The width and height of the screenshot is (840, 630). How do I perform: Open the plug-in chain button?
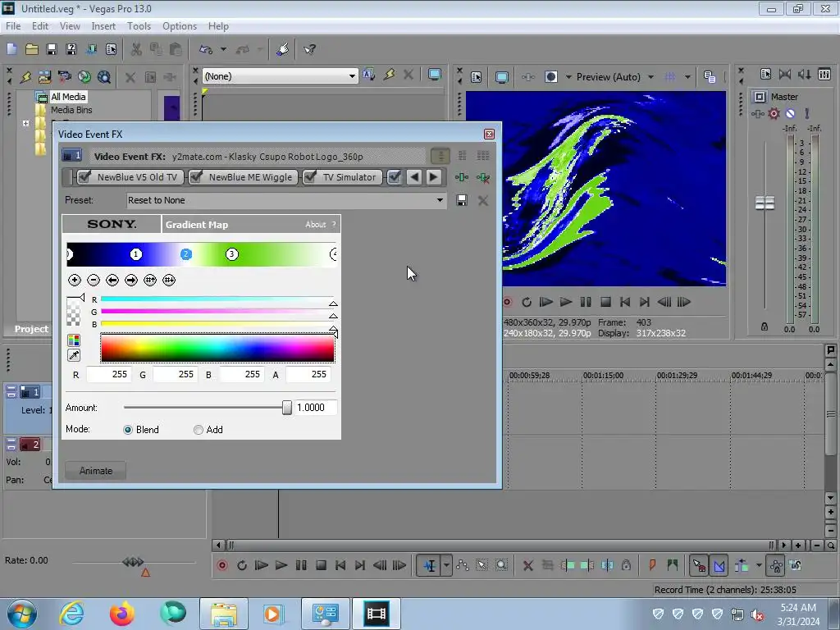point(461,177)
